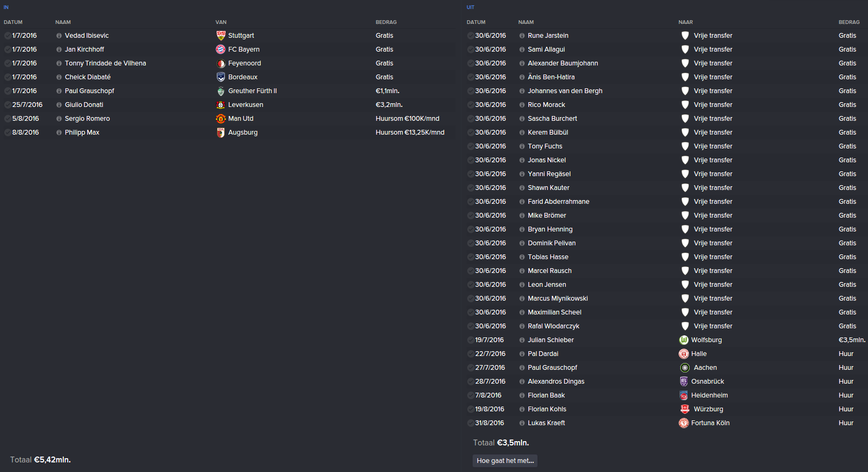Click the Stuttgart club badge icon
868x472 pixels.
[x=221, y=36]
